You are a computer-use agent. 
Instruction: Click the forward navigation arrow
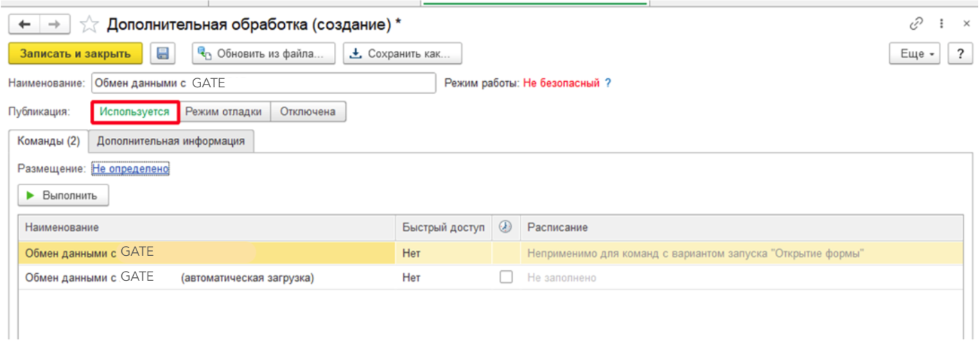53,25
